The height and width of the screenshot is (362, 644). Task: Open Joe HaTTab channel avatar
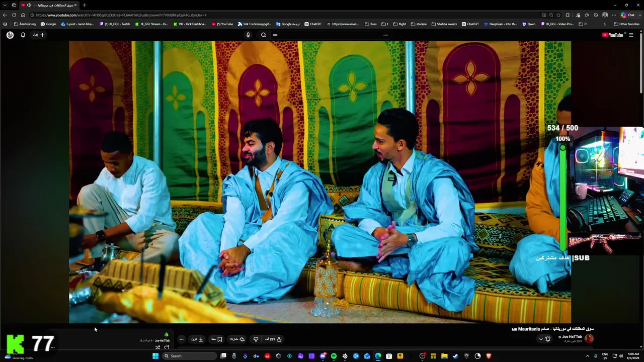(589, 339)
